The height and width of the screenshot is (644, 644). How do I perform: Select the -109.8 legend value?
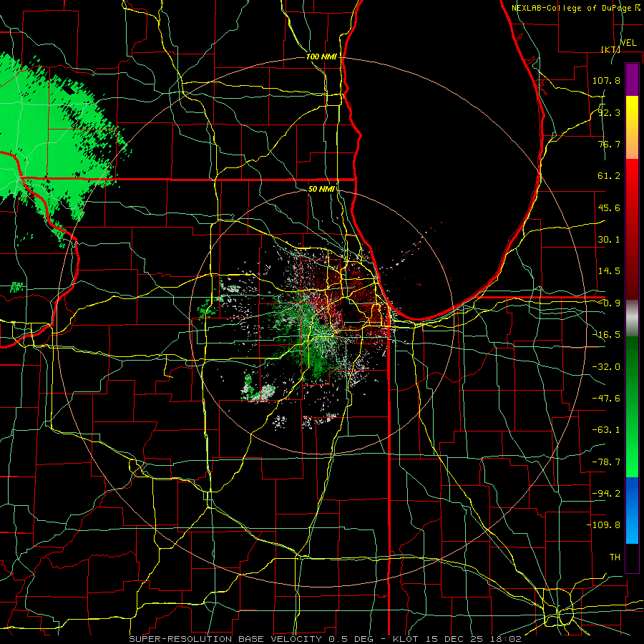click(x=603, y=525)
